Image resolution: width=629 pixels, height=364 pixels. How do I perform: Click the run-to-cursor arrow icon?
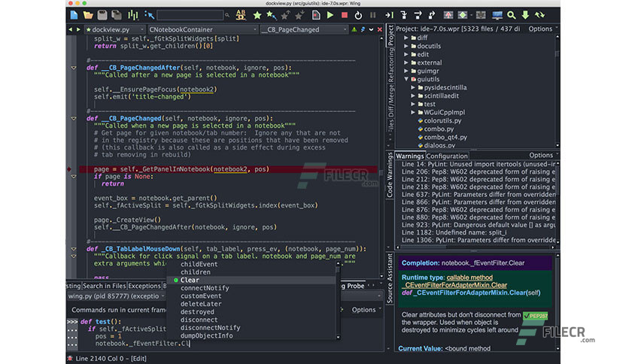point(389,15)
